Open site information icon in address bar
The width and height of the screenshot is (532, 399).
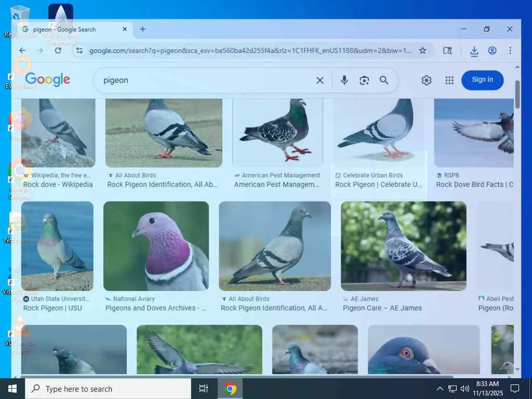click(x=79, y=50)
